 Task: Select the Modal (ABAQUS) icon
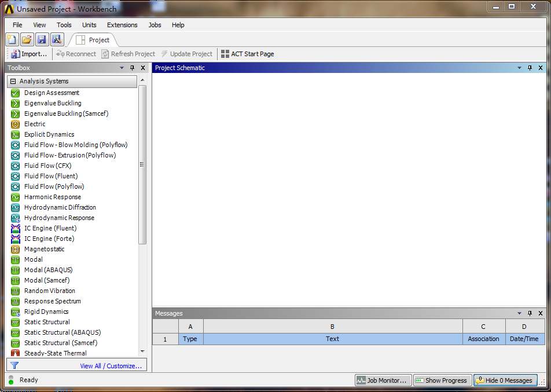[x=15, y=270]
